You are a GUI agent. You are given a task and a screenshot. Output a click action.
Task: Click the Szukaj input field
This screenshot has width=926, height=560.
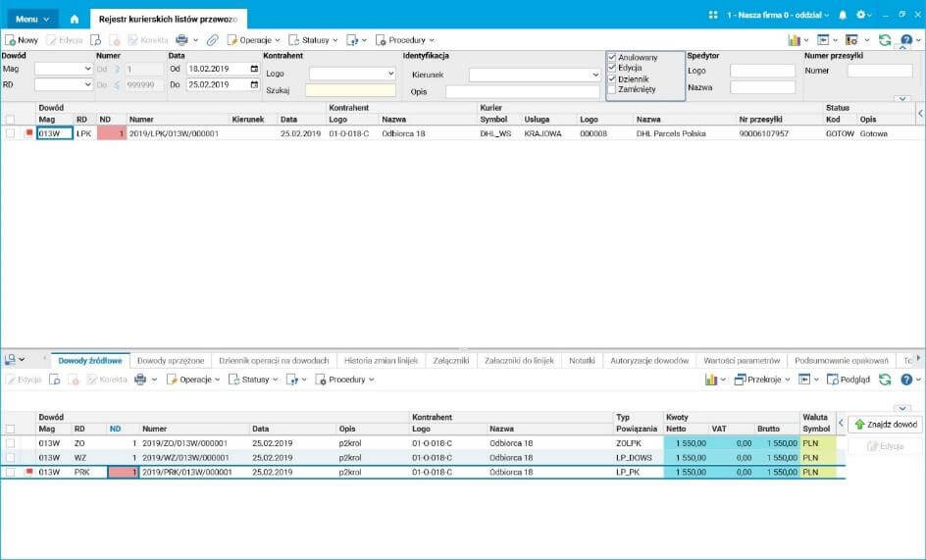coord(350,90)
